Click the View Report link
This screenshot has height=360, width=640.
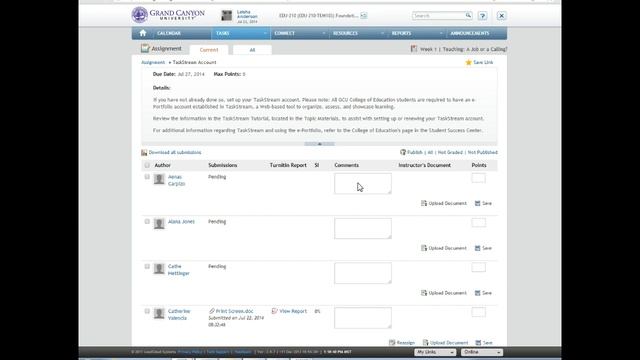pyautogui.click(x=293, y=311)
